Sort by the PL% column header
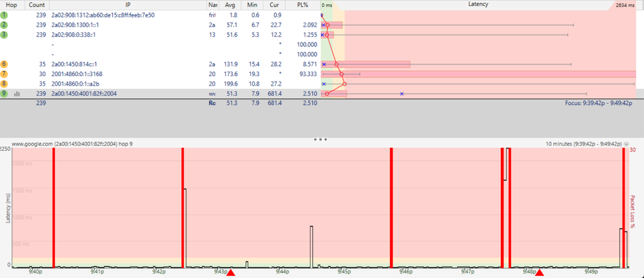The image size is (644, 278). (302, 4)
